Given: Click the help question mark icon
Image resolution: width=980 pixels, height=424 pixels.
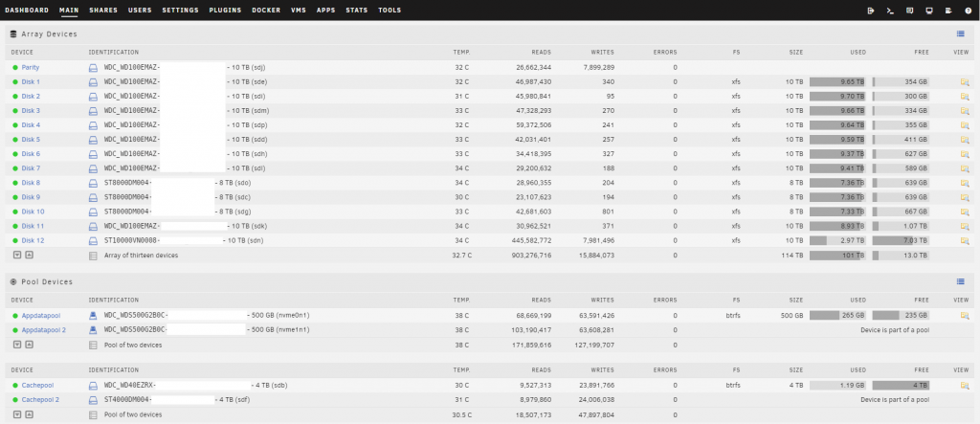Looking at the screenshot, I should 966,11.
